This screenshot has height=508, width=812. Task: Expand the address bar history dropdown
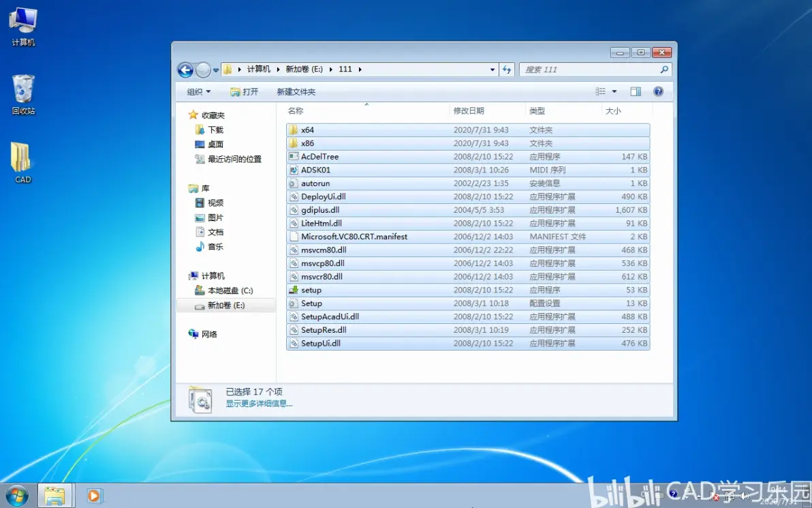point(493,70)
